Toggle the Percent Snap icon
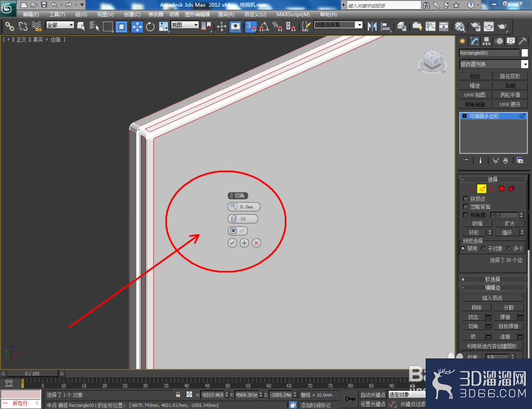 click(x=277, y=26)
